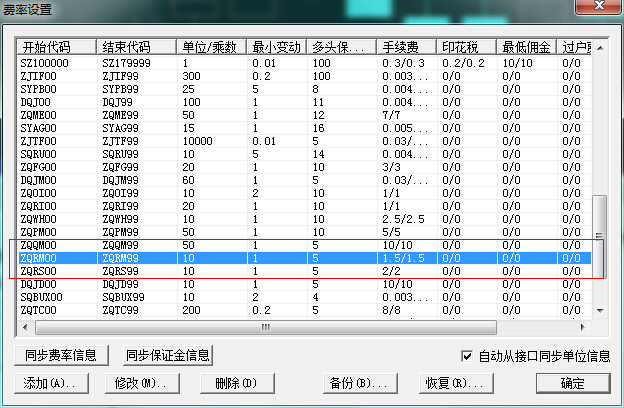Screen dimensions: 624x408
Task: Select the ZQTC00 row
Action: point(305,310)
